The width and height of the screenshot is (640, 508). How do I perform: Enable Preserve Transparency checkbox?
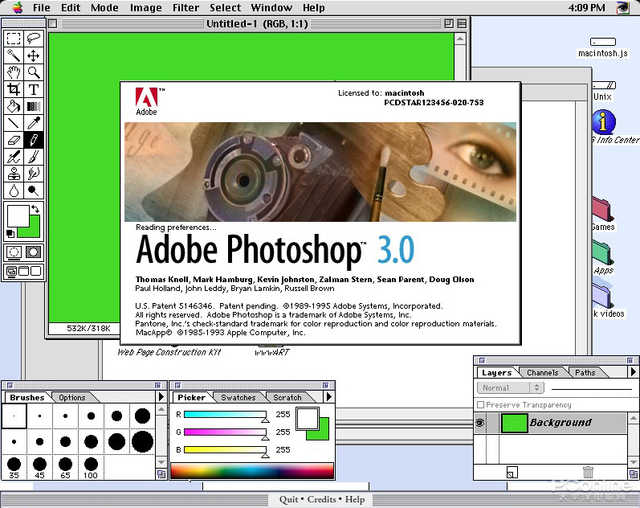(481, 405)
